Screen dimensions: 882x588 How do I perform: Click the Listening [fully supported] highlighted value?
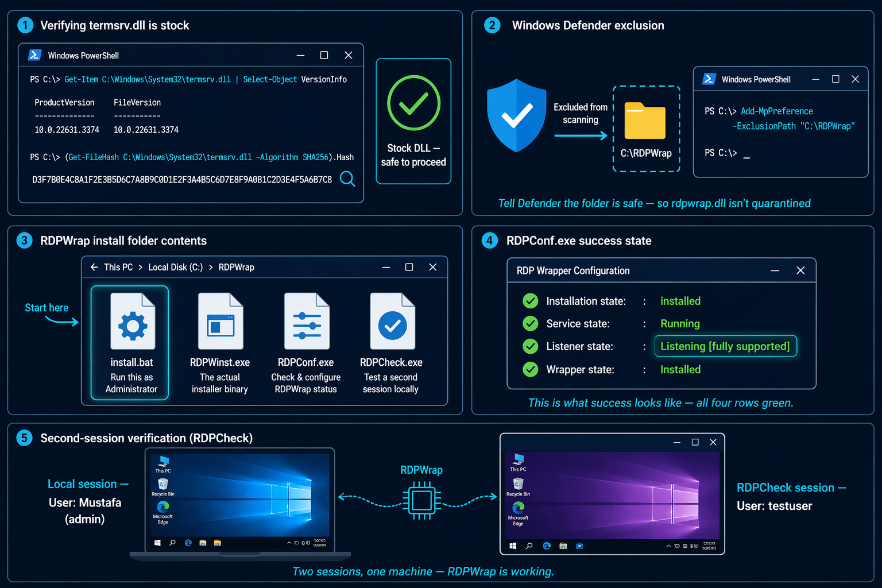[x=725, y=346]
